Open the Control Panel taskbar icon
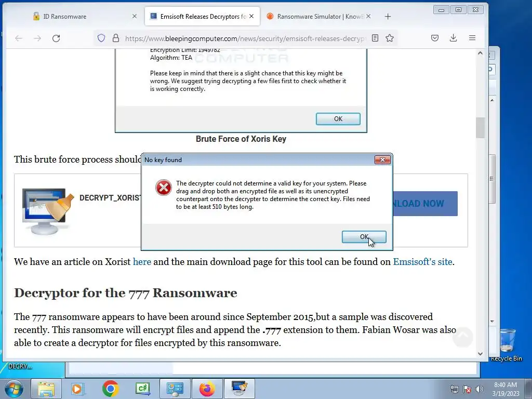The height and width of the screenshot is (399, 532). 175,389
